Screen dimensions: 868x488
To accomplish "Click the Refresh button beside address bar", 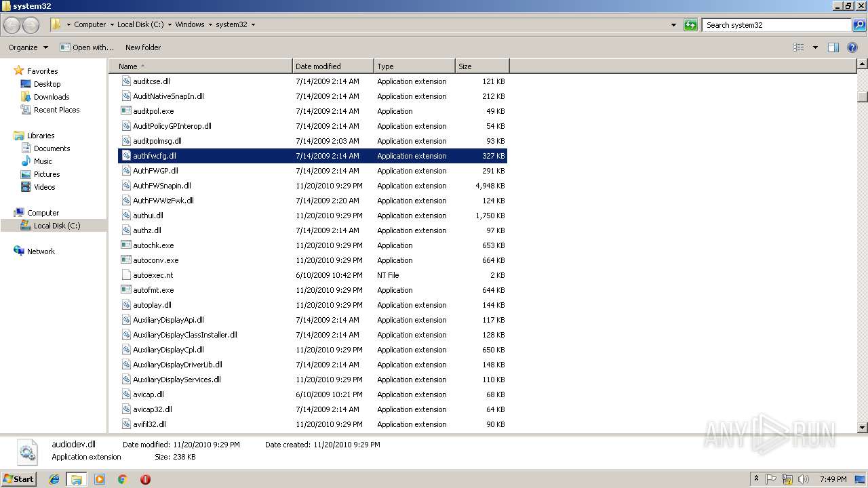I will [690, 25].
